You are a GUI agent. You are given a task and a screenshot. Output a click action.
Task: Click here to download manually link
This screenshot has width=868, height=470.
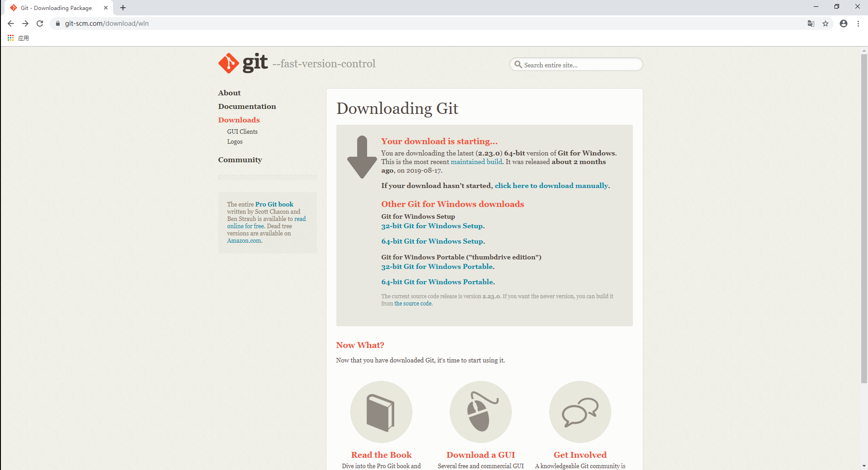pos(551,186)
